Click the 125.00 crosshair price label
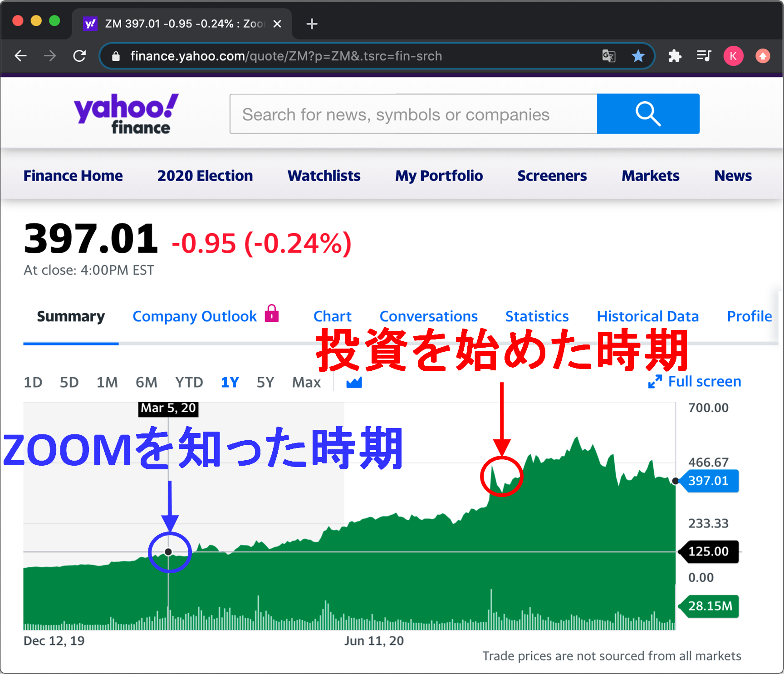Image resolution: width=784 pixels, height=674 pixels. tap(708, 551)
